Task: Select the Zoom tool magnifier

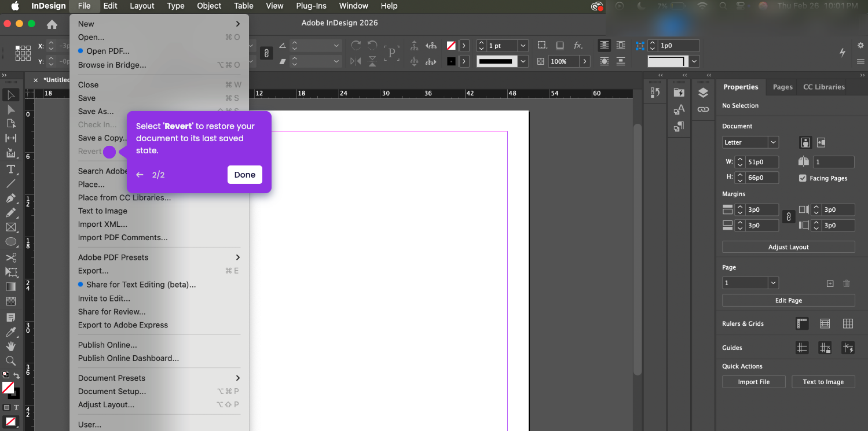Action: pos(10,360)
